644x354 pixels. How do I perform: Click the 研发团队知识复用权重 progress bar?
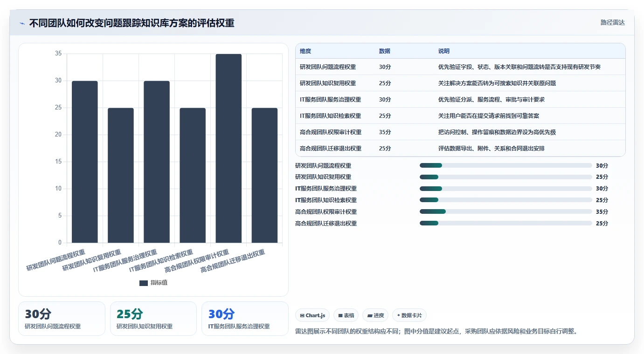point(506,177)
